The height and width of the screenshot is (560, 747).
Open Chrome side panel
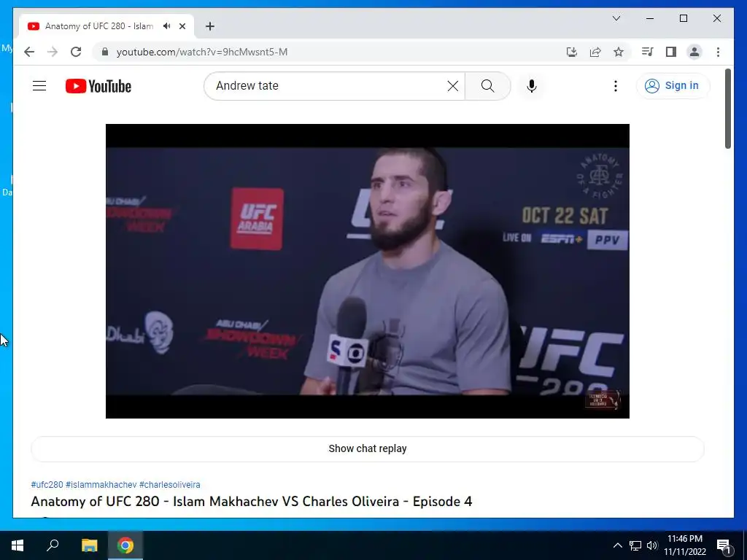pyautogui.click(x=671, y=52)
